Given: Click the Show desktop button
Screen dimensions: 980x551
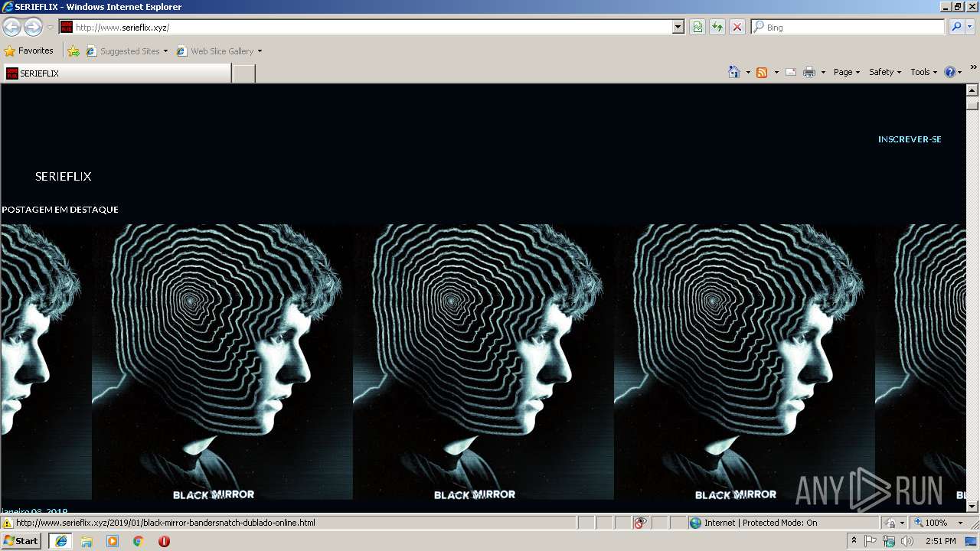Looking at the screenshot, I should click(x=972, y=540).
